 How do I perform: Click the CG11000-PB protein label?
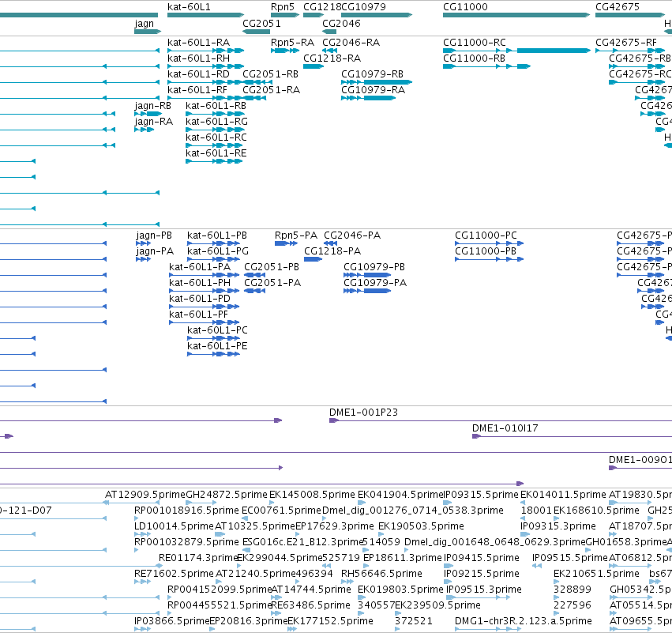coord(486,251)
